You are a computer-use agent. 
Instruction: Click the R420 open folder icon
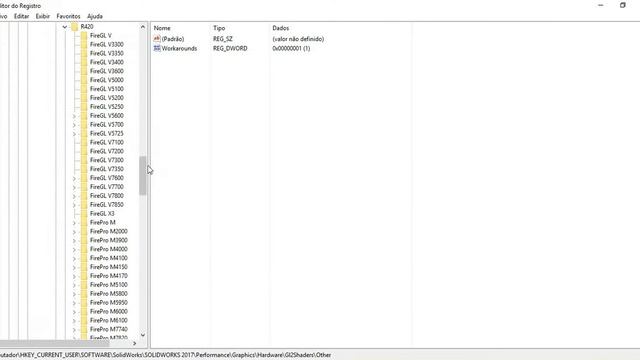[x=74, y=27]
